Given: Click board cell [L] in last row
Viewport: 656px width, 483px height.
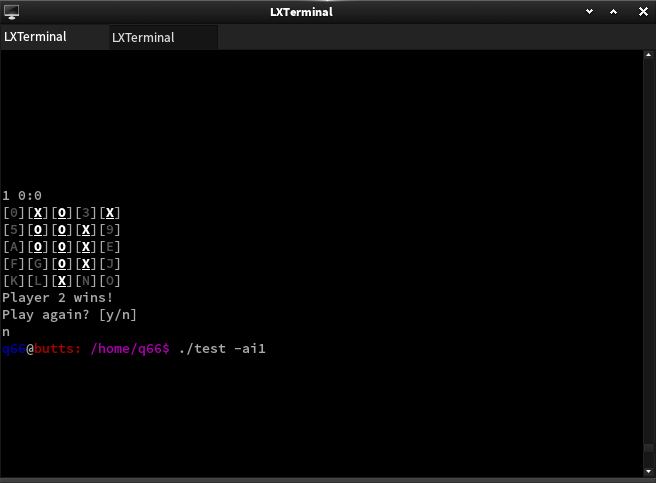Looking at the screenshot, I should click(38, 281).
